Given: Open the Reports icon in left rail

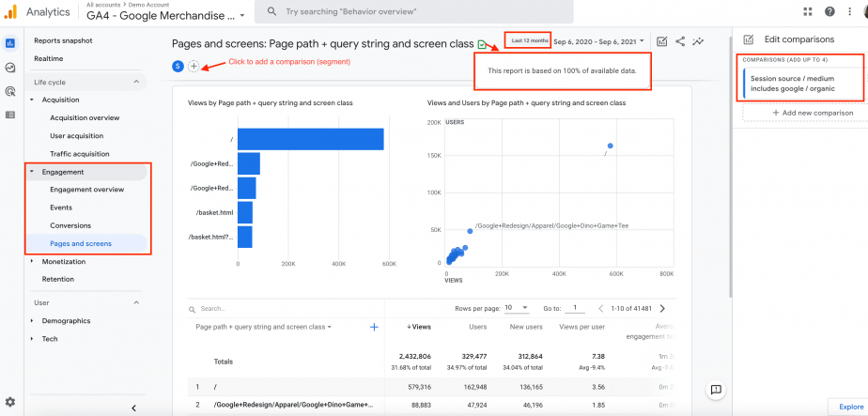Looking at the screenshot, I should (10, 43).
